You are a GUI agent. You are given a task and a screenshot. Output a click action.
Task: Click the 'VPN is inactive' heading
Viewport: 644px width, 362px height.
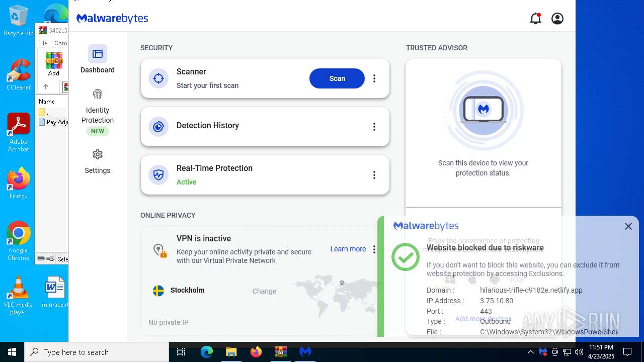click(x=204, y=238)
